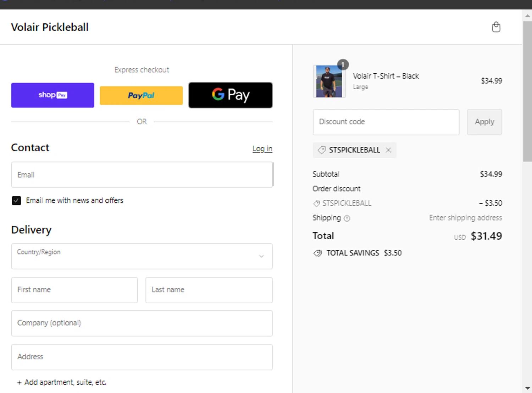Image resolution: width=532 pixels, height=393 pixels.
Task: Follow the Log in link
Action: (262, 149)
